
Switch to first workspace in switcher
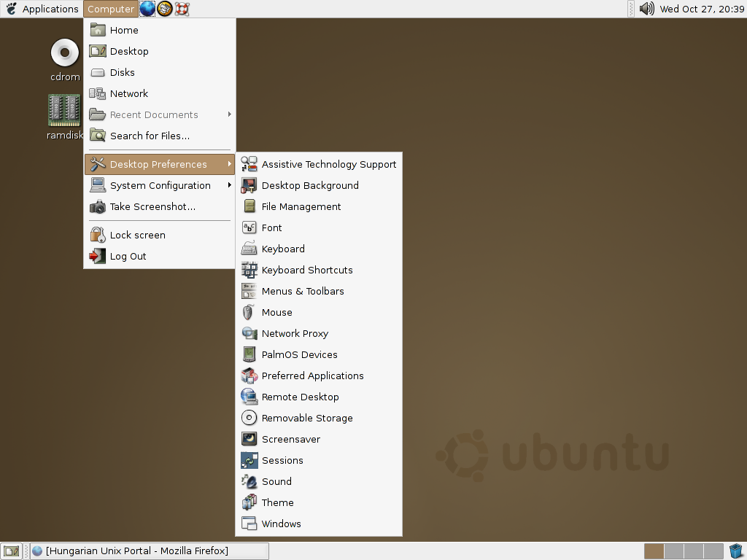(654, 551)
